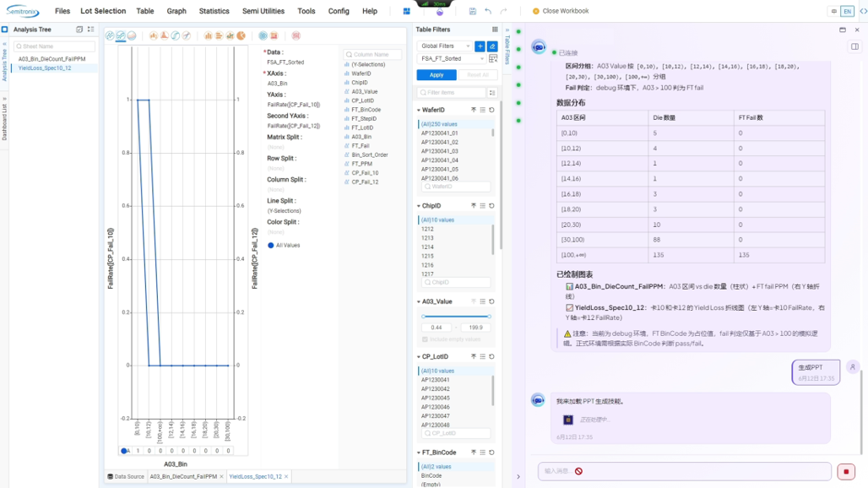Select the highlighted dual-axis line chart icon
868x488 pixels.
coord(121,36)
